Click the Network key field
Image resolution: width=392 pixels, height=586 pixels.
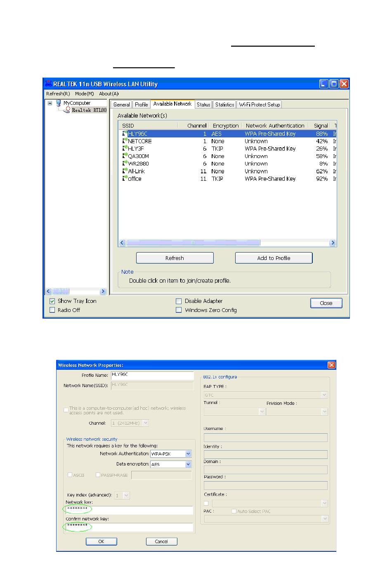point(130,510)
